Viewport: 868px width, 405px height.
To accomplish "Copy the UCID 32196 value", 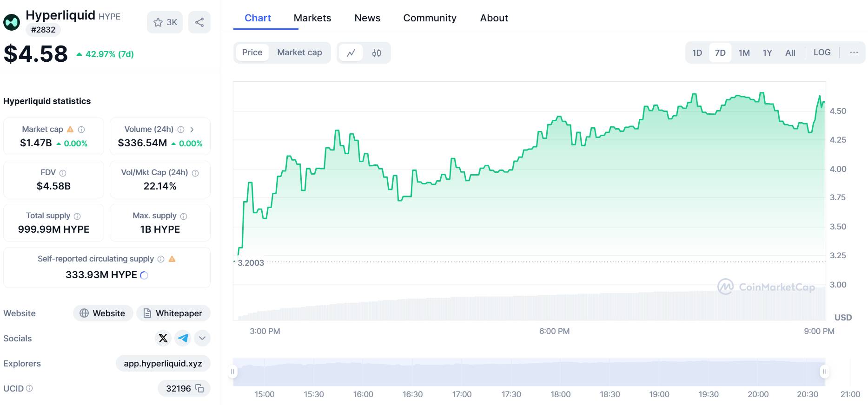I will coord(200,388).
